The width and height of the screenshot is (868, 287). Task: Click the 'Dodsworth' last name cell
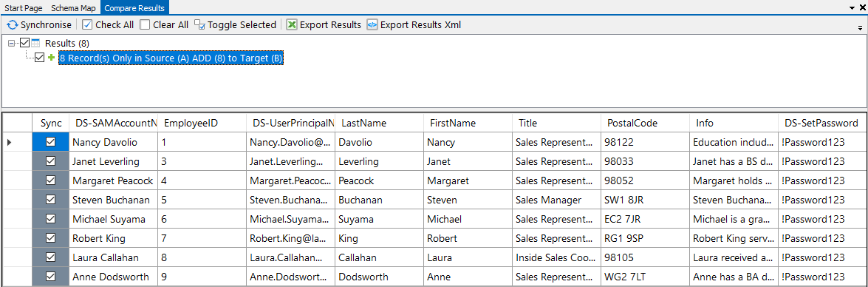[379, 277]
